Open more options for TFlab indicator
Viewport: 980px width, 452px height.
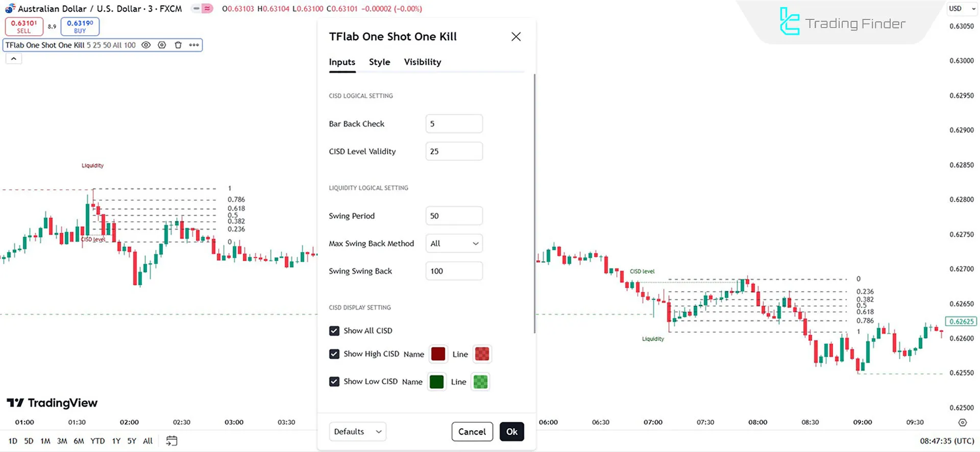[194, 45]
